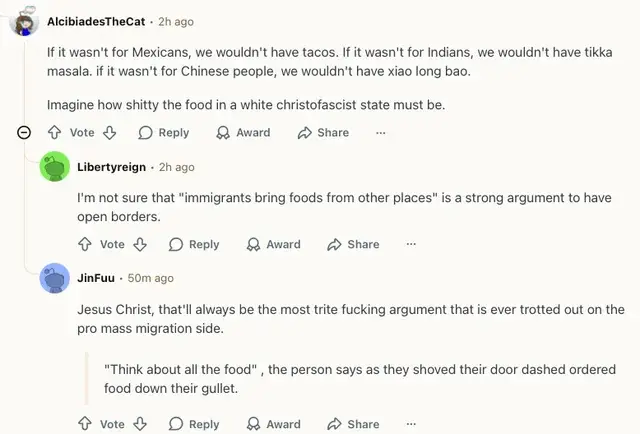
Task: Upvote AlcibiadesTheCat's comment
Action: pyautogui.click(x=55, y=133)
